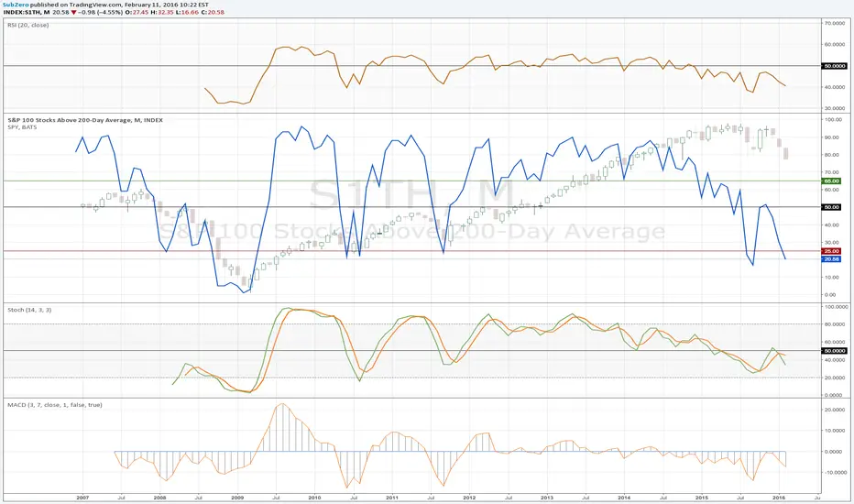Click the 2012 label on time axis
The image size is (854, 504).
(469, 498)
